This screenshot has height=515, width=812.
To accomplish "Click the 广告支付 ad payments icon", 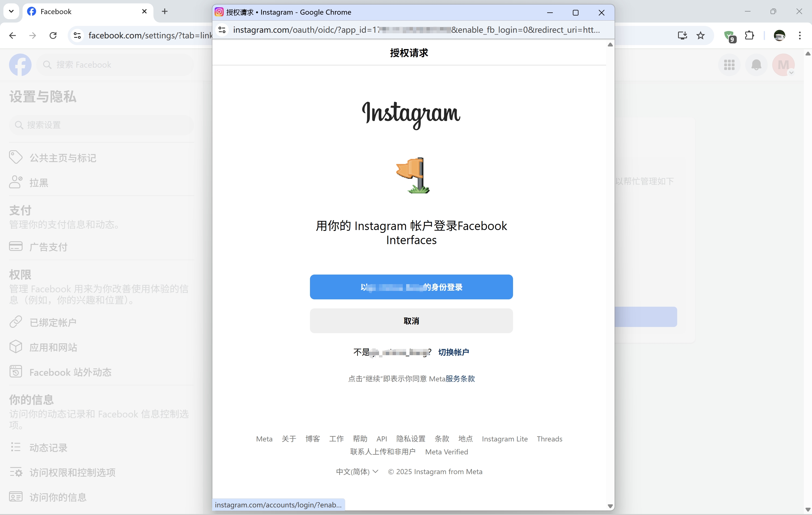I will coord(16,246).
